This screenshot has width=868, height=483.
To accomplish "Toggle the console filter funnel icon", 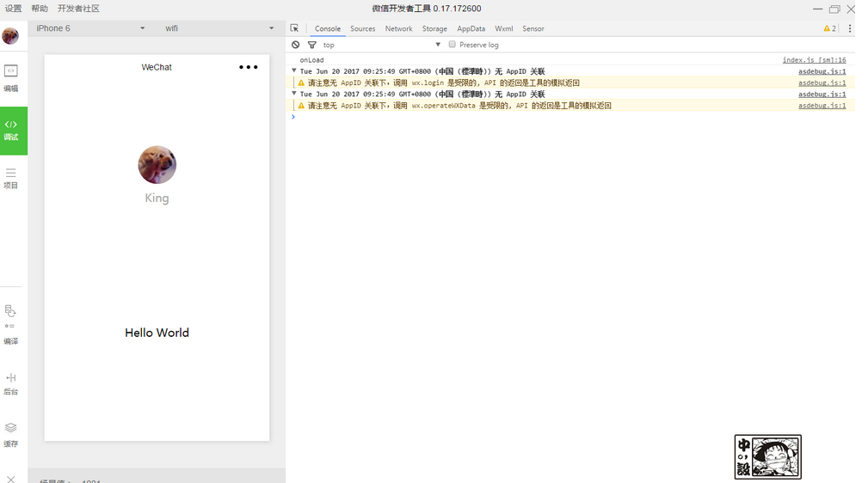I will (x=312, y=45).
